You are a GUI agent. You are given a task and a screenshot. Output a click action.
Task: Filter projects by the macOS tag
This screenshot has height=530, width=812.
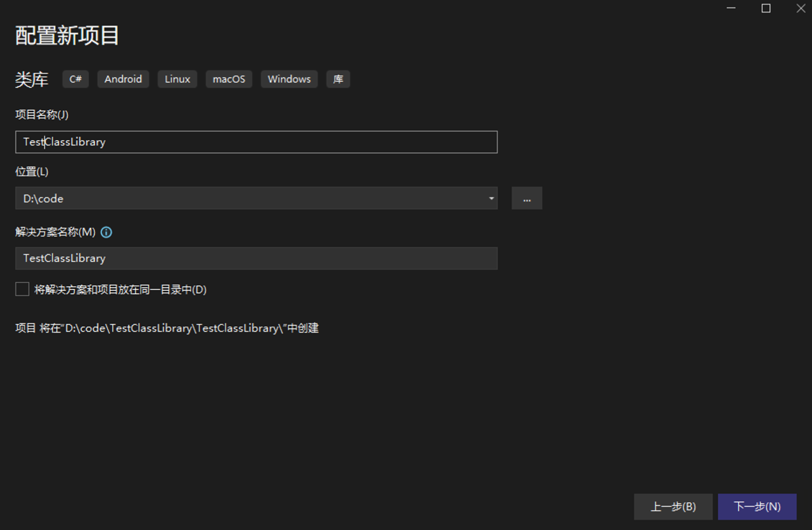click(229, 79)
